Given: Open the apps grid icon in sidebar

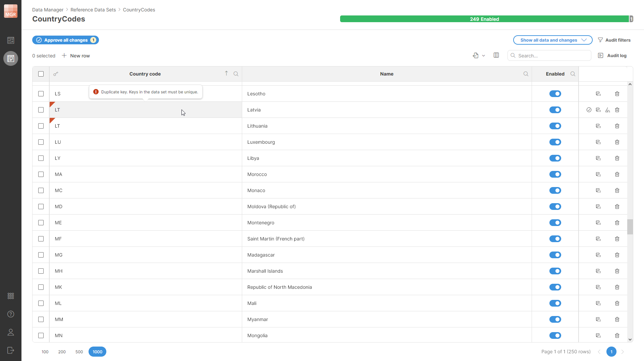Looking at the screenshot, I should (x=11, y=296).
